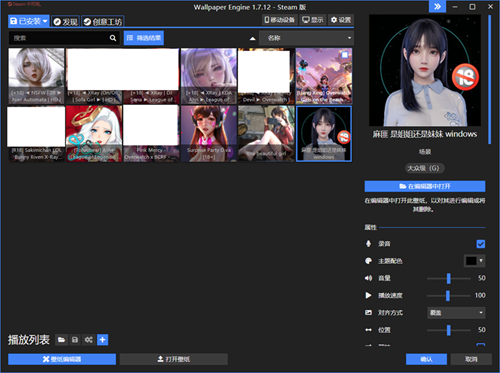Toggle the 录音 audio recording checkbox

[481, 244]
